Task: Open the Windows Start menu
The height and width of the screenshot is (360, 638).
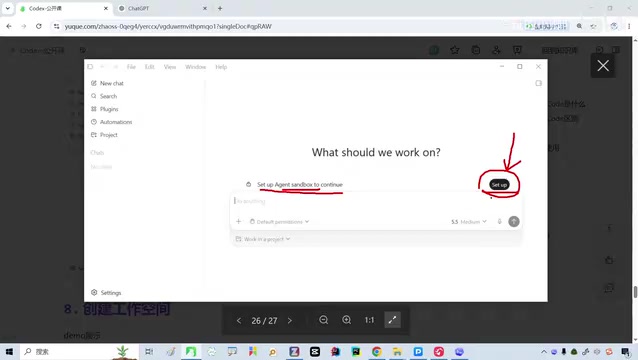Action: click(x=9, y=351)
